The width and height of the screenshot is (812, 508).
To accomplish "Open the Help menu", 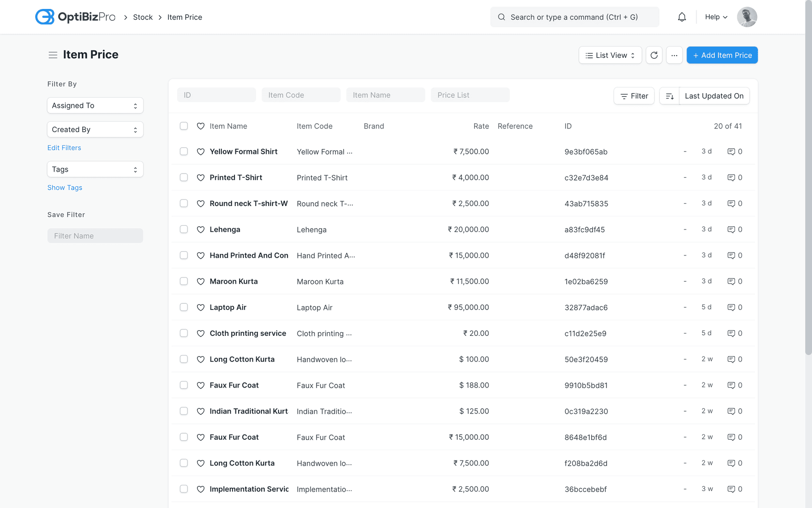I will (x=715, y=17).
